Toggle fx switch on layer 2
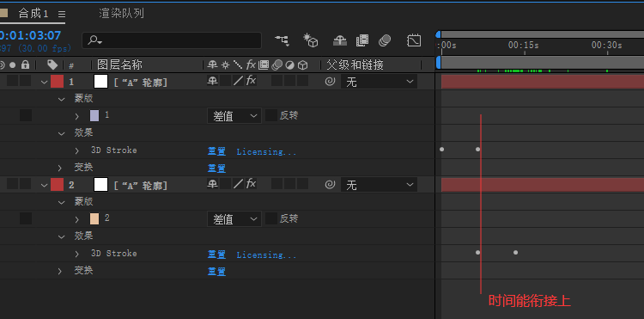This screenshot has height=319, width=644. point(251,184)
